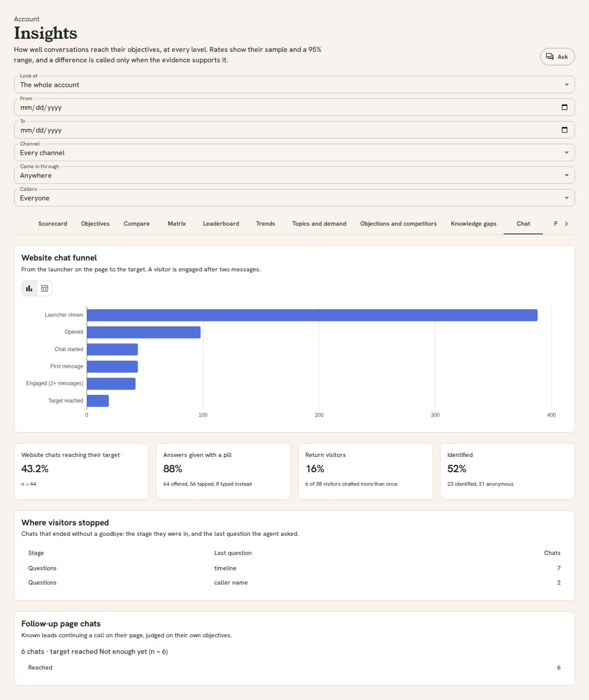Image resolution: width=589 pixels, height=700 pixels.
Task: Open the Came in through dropdown
Action: (294, 175)
